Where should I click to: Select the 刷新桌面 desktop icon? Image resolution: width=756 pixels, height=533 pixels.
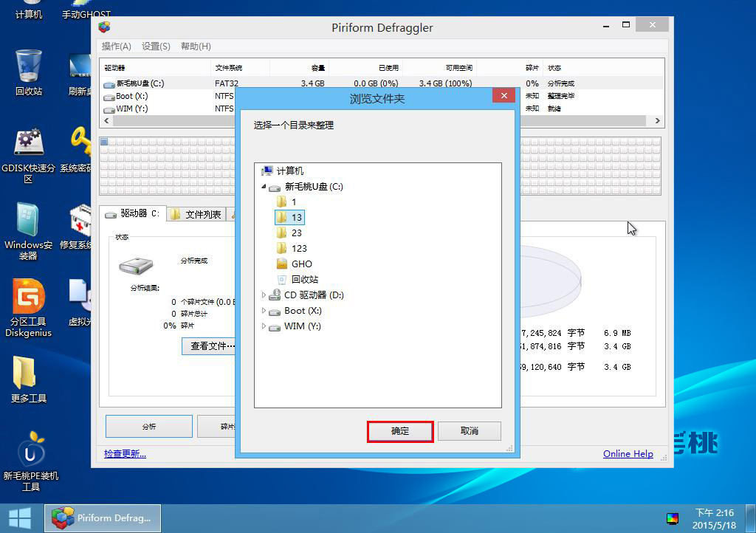point(79,73)
